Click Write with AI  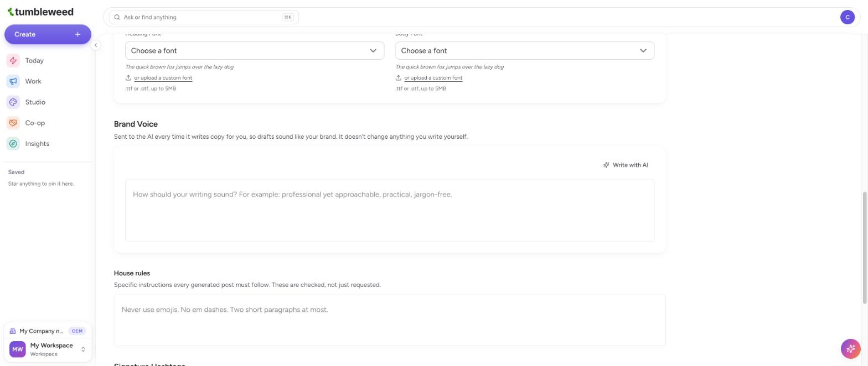pyautogui.click(x=626, y=165)
